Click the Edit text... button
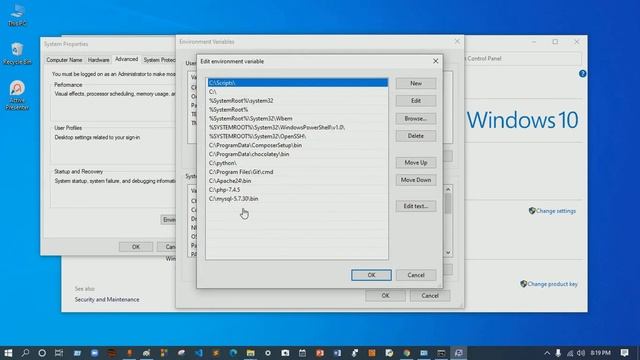The height and width of the screenshot is (360, 640). (x=416, y=206)
